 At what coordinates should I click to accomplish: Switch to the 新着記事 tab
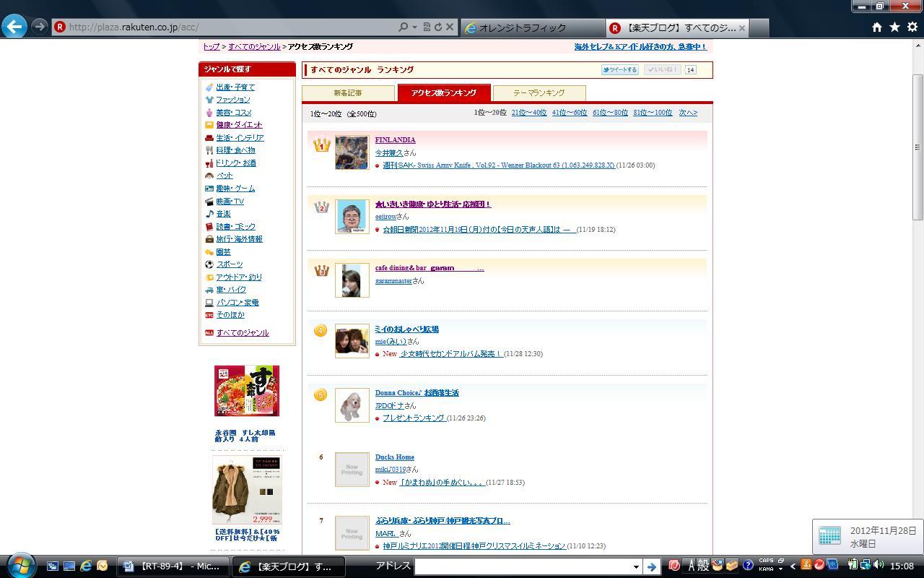coord(348,93)
